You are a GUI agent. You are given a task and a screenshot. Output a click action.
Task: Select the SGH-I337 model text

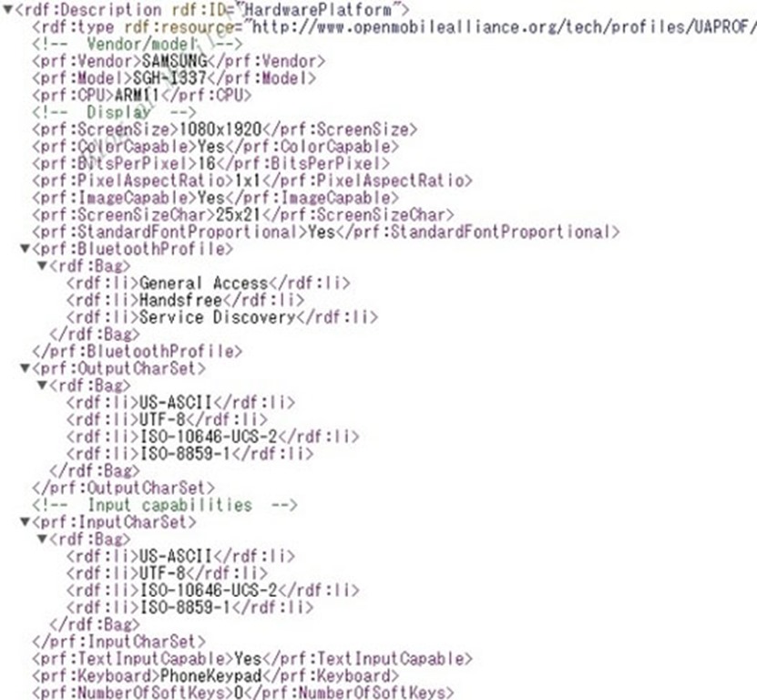click(169, 78)
